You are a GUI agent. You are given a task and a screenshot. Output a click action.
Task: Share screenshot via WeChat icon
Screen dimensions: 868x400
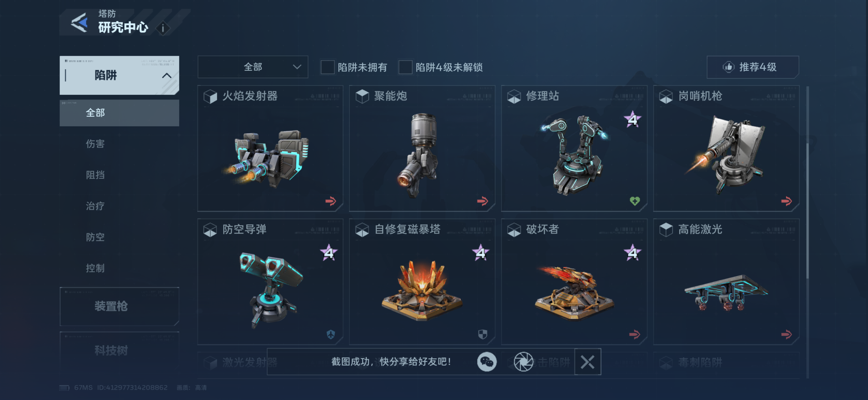(486, 362)
